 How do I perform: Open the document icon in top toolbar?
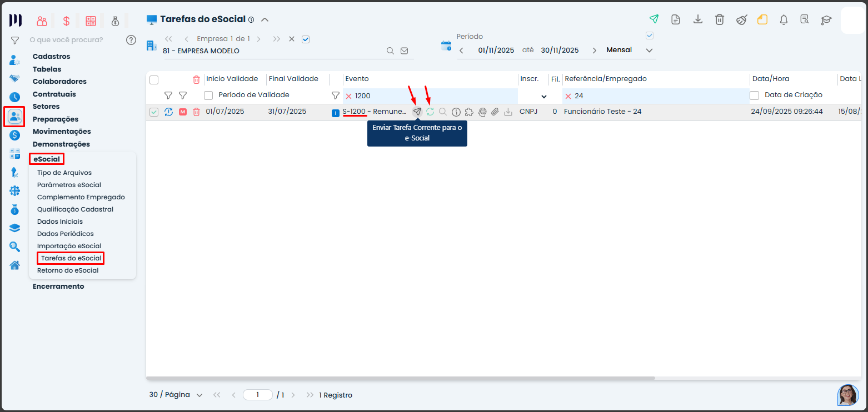coord(676,19)
